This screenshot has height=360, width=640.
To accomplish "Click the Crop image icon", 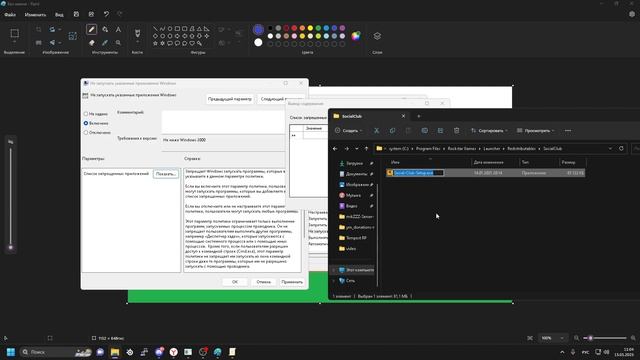I will click(39, 29).
